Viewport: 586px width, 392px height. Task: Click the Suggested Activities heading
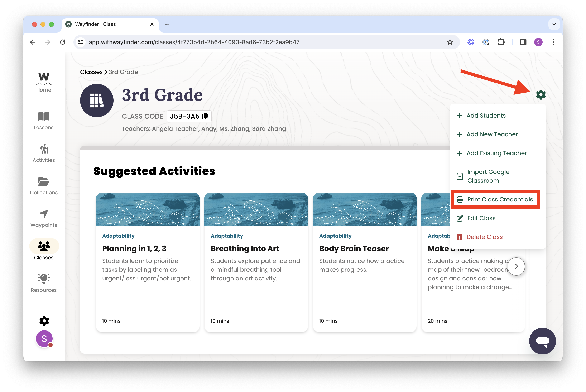154,171
